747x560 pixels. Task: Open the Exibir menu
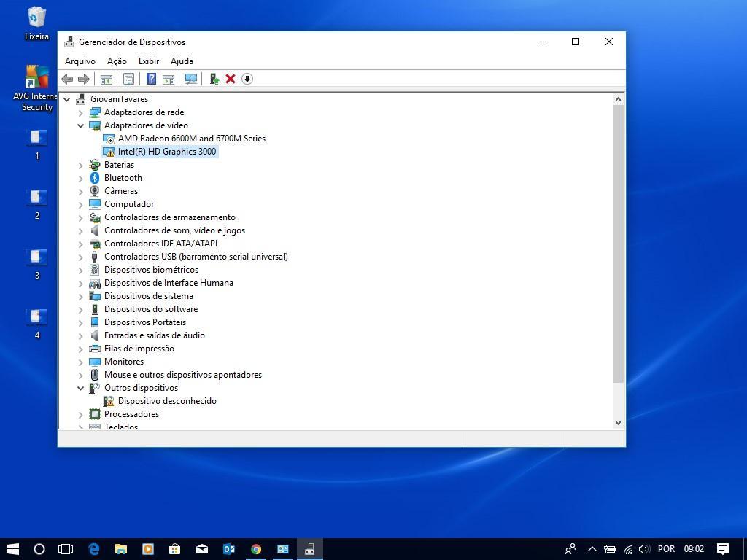click(149, 61)
